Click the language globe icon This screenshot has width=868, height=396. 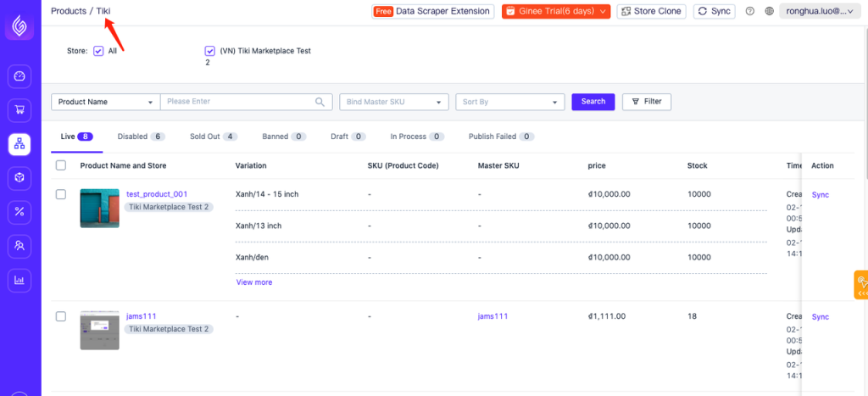point(769,11)
